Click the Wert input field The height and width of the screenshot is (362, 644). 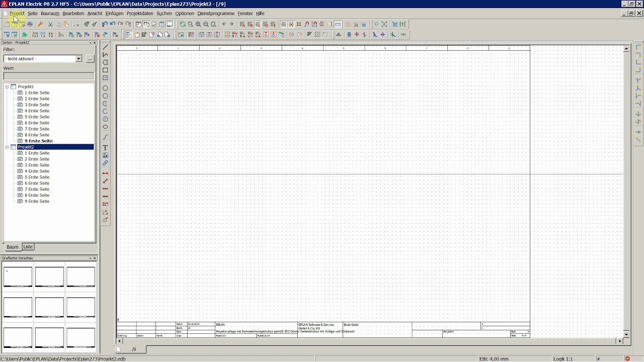(49, 76)
